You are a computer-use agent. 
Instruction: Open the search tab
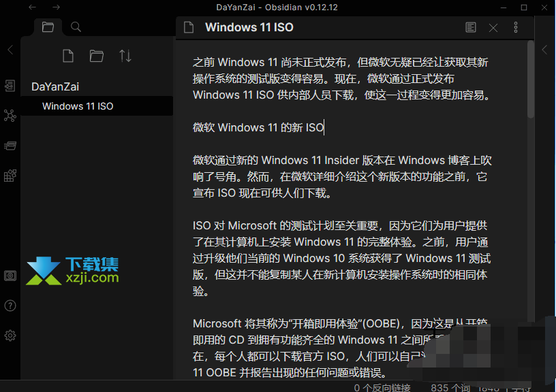pos(76,27)
